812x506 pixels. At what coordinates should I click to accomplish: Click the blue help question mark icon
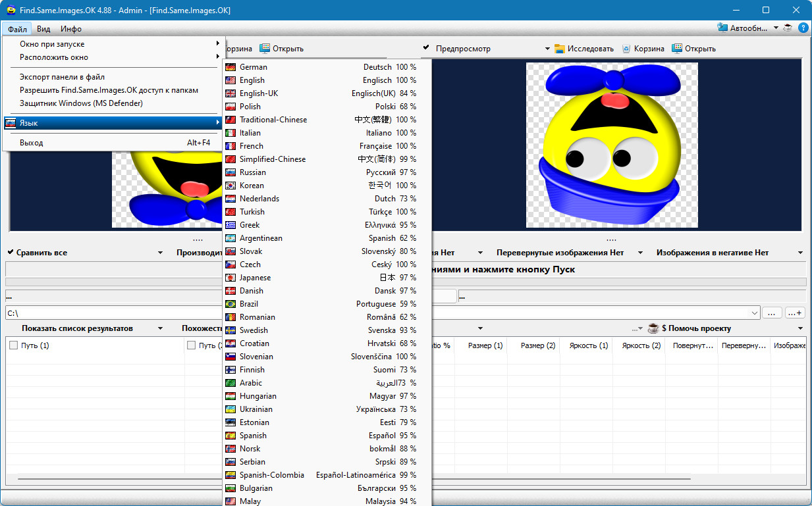point(803,28)
